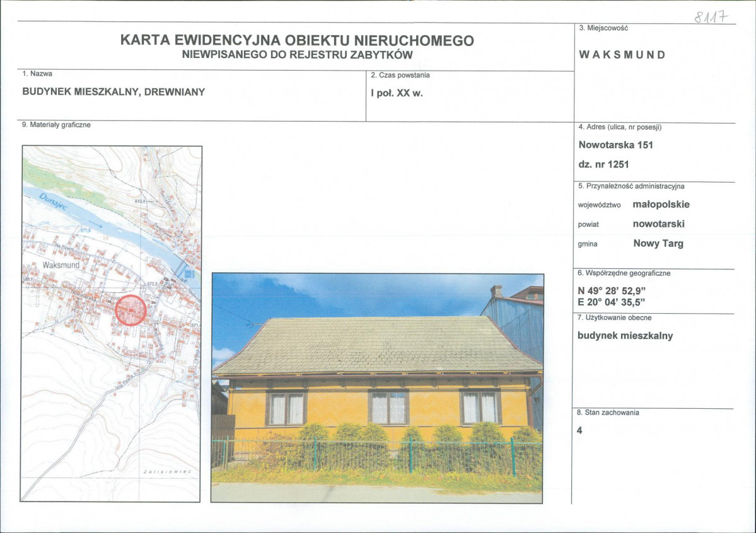Select the latitude 'N 49° 28' 52,9"'
756x533 pixels.
click(x=612, y=291)
